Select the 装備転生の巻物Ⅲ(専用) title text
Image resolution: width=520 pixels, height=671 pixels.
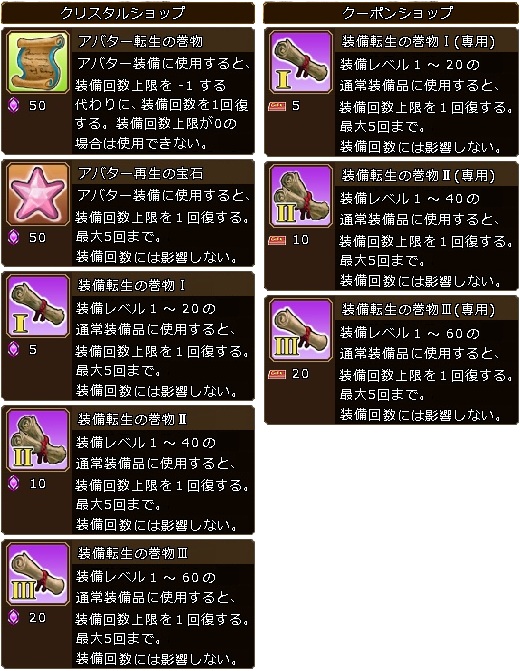coord(418,309)
